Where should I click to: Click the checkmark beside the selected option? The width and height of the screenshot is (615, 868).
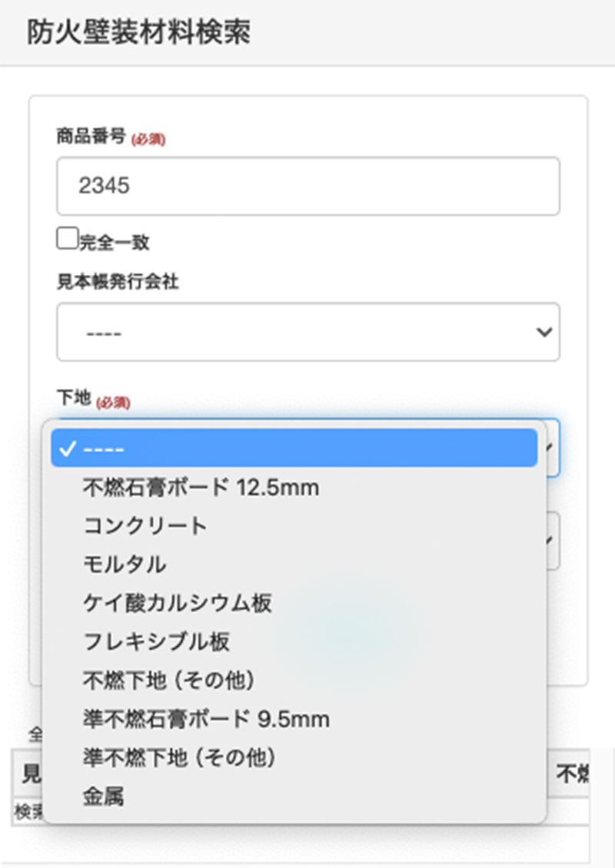point(68,449)
